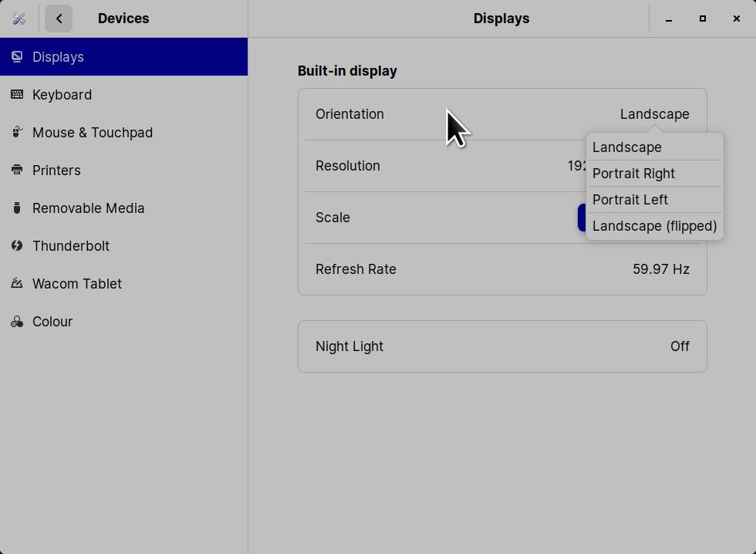Screen dimensions: 756x554
Task: Click the Displays monitor icon in sidebar
Action: tap(17, 57)
